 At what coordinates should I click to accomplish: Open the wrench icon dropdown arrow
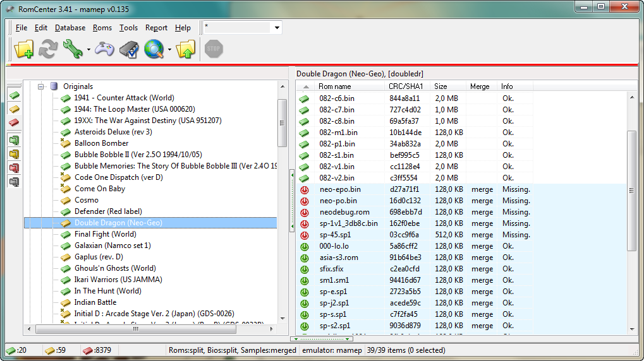tap(88, 50)
